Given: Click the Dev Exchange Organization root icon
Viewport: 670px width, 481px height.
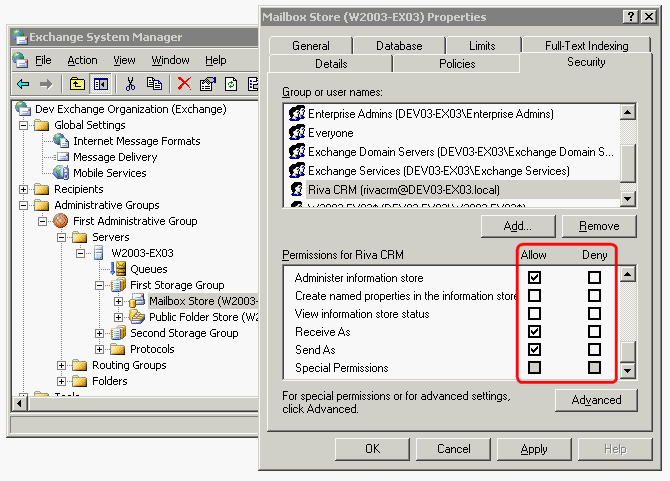Looking at the screenshot, I should [x=23, y=109].
